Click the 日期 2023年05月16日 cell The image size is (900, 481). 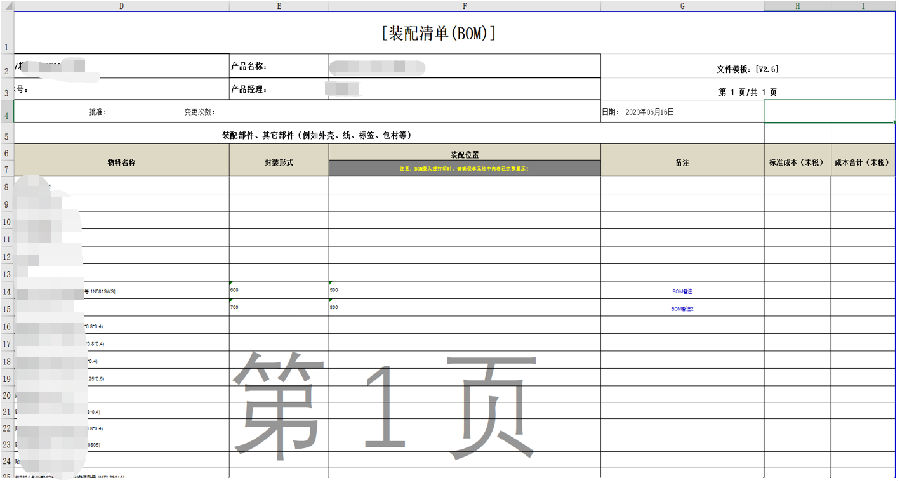pos(637,112)
